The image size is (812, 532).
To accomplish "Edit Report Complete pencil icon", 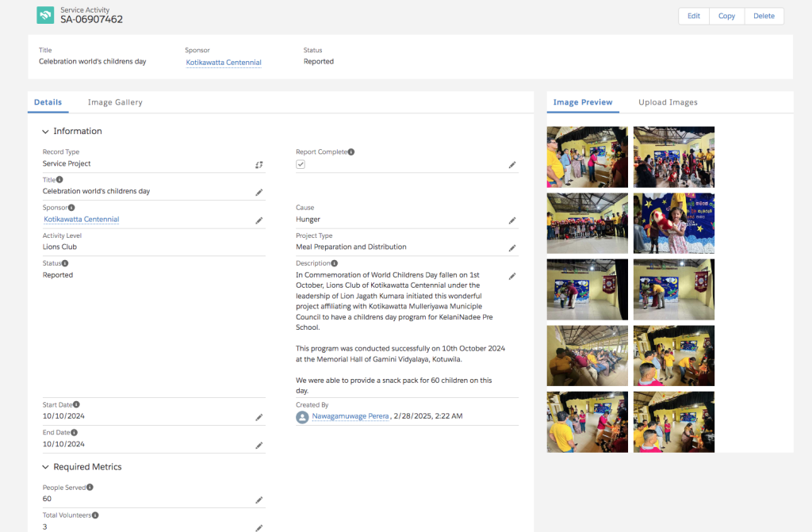I will tap(512, 165).
